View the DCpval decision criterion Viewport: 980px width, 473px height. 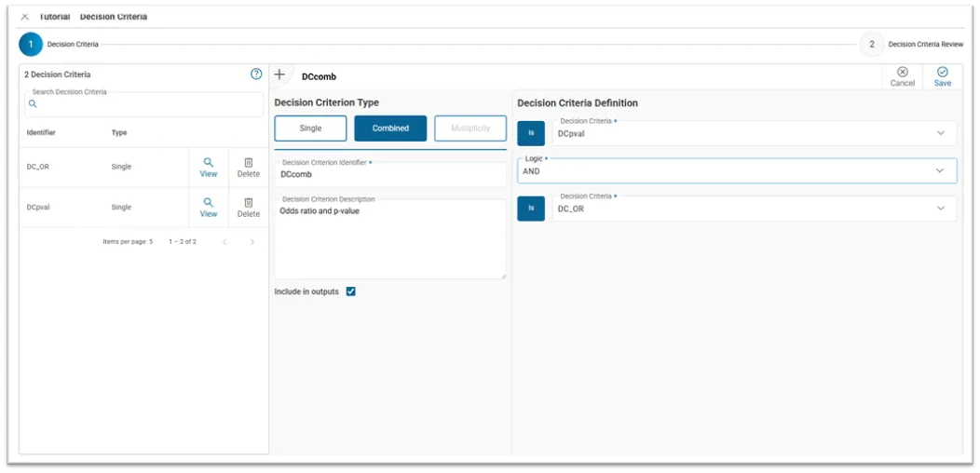pyautogui.click(x=209, y=208)
